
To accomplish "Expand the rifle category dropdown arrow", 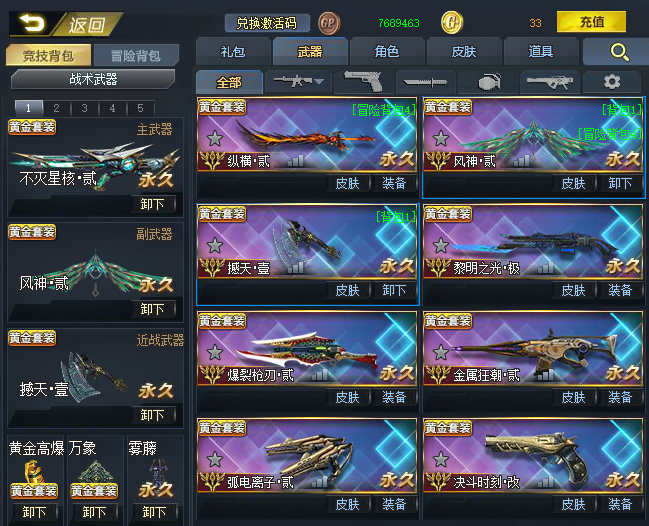I will click(319, 82).
